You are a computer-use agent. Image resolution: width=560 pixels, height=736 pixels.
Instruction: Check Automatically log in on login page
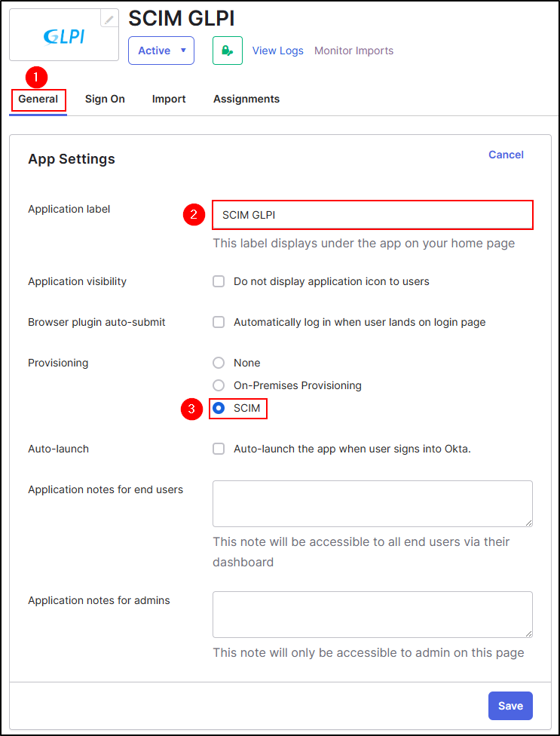point(219,322)
